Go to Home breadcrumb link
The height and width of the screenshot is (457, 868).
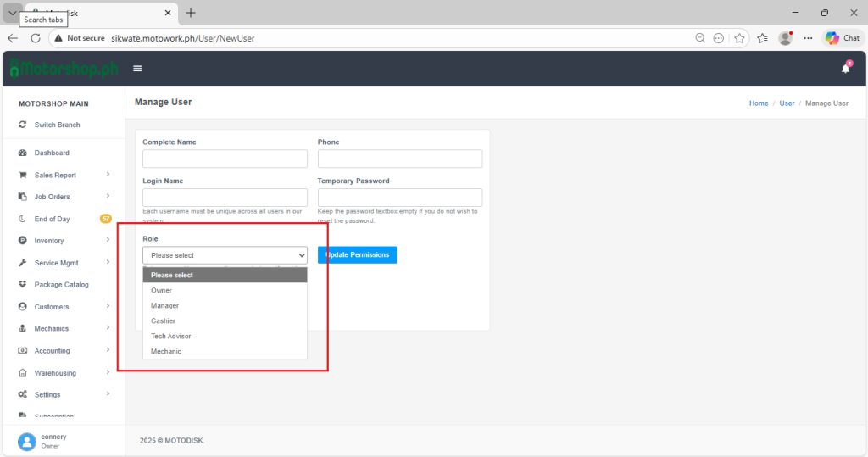(x=759, y=103)
